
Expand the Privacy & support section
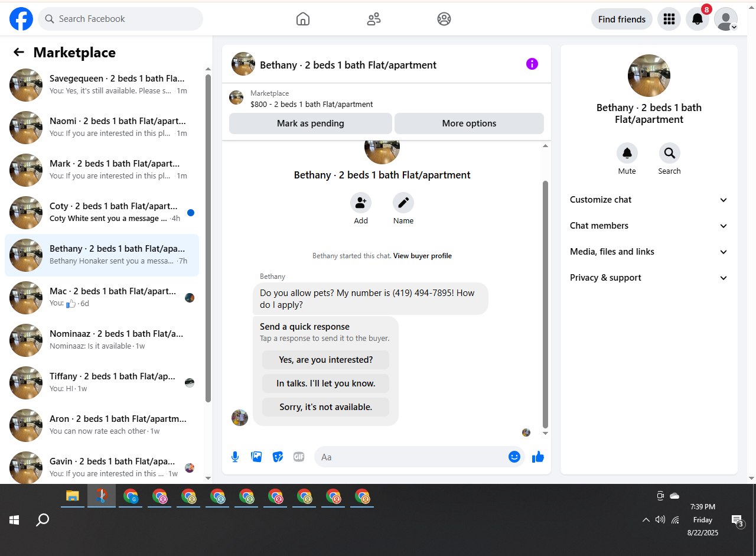649,278
